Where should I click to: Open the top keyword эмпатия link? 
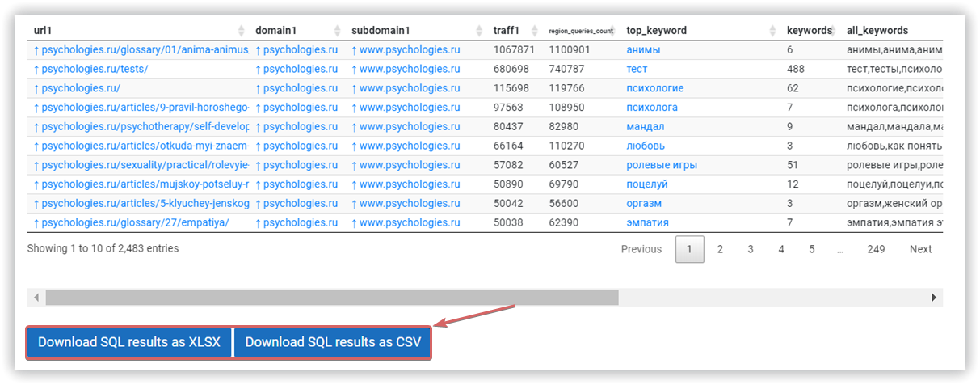[x=647, y=222]
